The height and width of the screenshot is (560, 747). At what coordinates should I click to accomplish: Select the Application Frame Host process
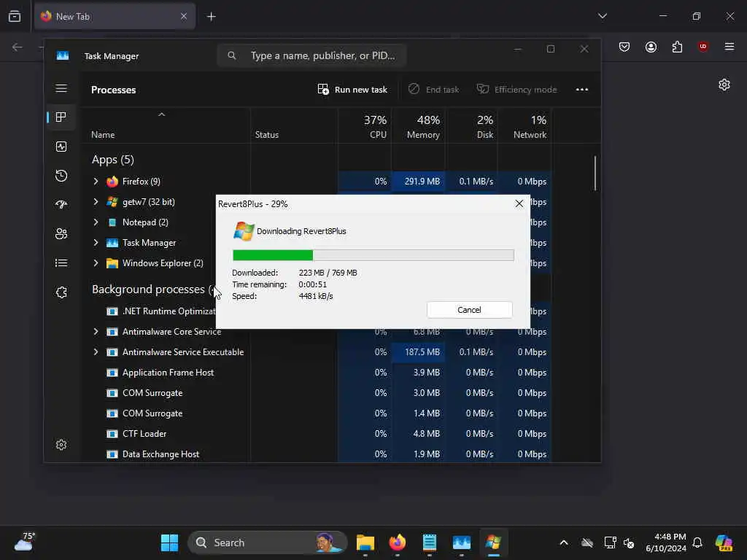pos(314,373)
